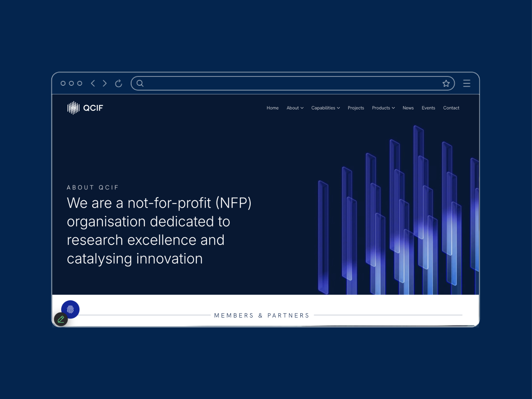Click the Contact link
The width and height of the screenshot is (532, 399).
451,108
